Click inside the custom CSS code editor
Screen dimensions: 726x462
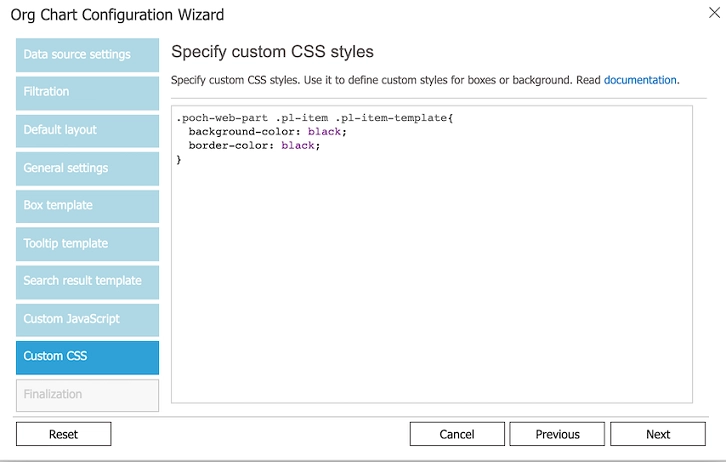coord(432,254)
